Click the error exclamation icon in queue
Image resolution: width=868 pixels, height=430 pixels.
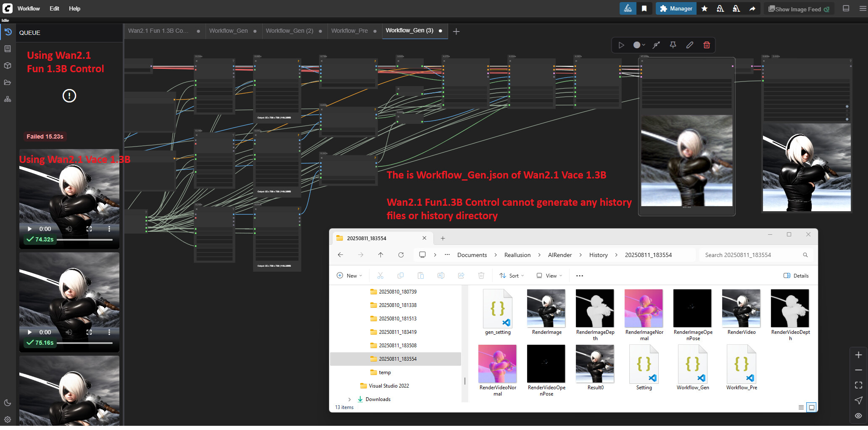coord(69,96)
